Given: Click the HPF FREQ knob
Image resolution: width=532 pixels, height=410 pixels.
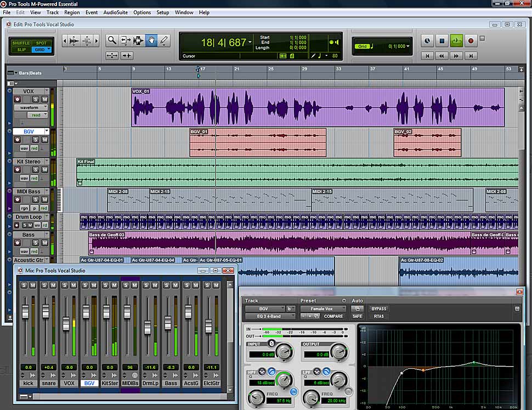Looking at the screenshot, I should 257,398.
